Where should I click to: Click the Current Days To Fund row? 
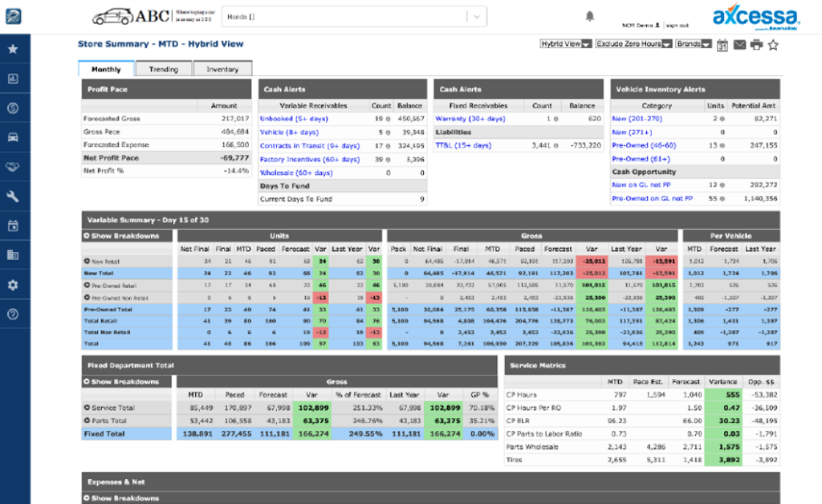coord(342,199)
